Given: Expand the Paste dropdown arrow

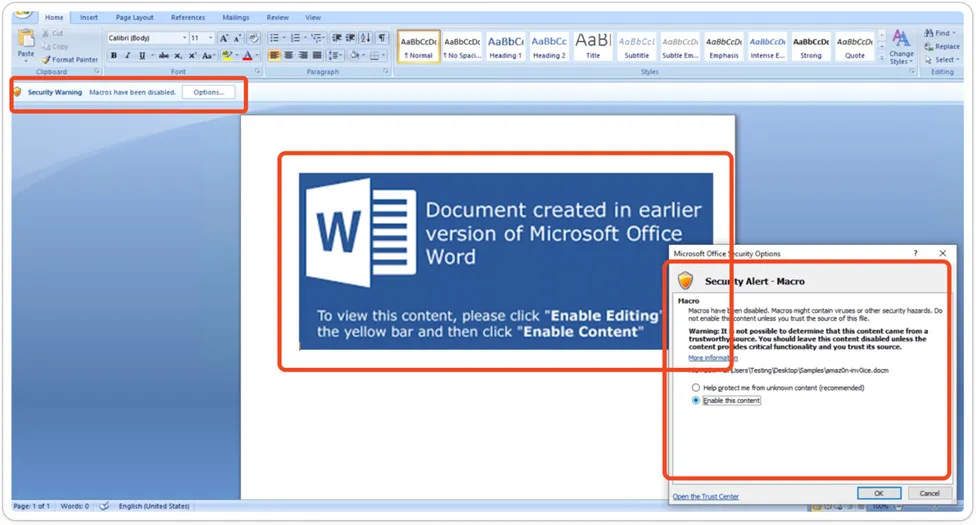Looking at the screenshot, I should [x=26, y=61].
